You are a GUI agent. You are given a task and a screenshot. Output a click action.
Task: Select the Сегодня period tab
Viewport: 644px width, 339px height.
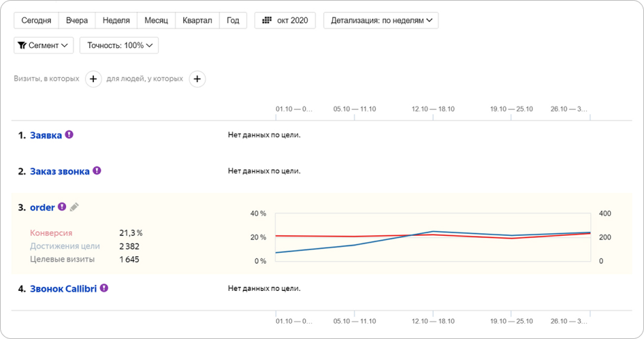point(36,20)
